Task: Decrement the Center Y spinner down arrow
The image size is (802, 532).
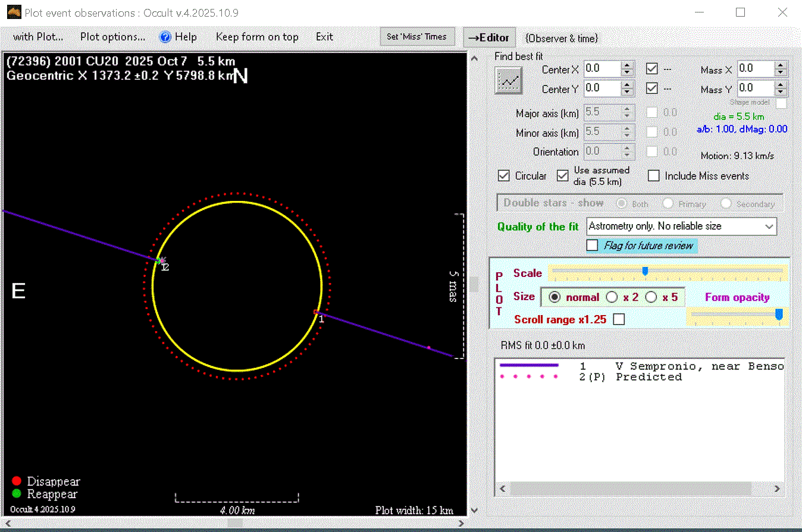Action: point(627,92)
